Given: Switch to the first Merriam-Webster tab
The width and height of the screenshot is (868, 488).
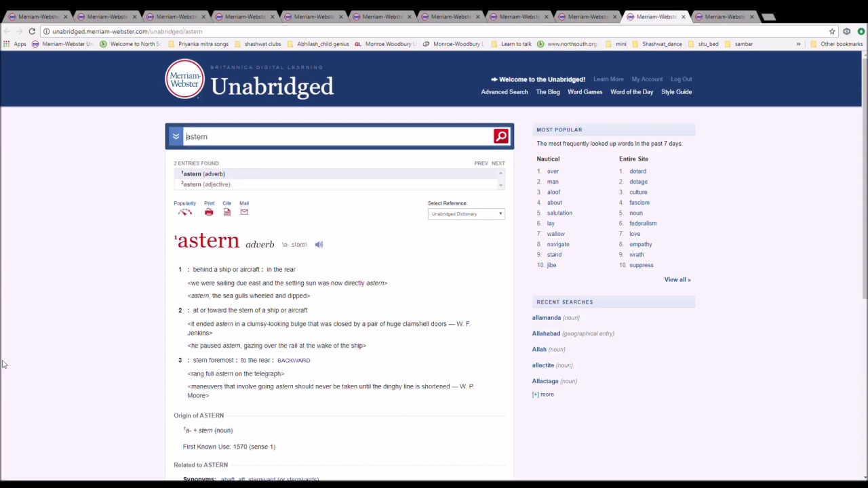Looking at the screenshot, I should [37, 16].
